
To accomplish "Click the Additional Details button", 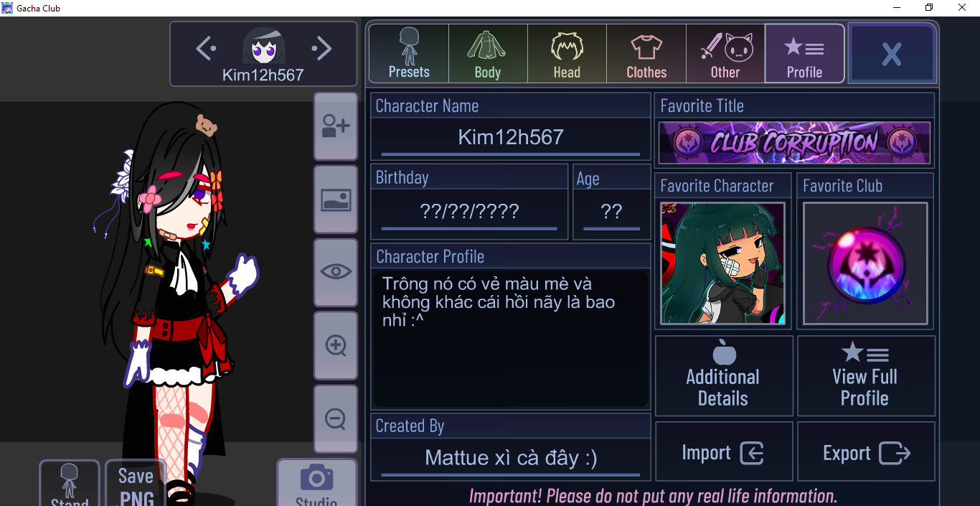I will [x=723, y=376].
